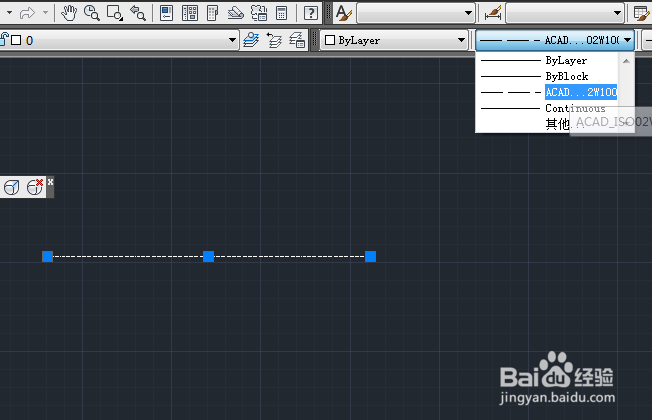Click the Dimension Style icon
The height and width of the screenshot is (420, 652).
point(493,13)
